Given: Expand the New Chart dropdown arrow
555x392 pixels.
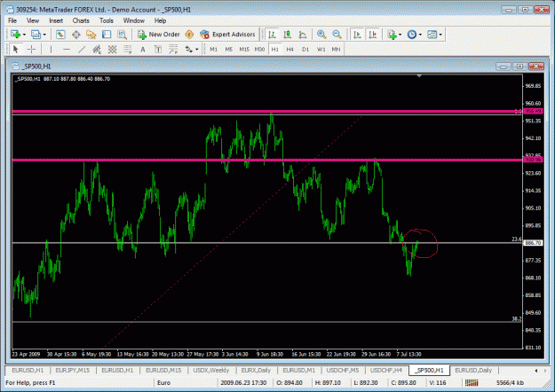Looking at the screenshot, I should click(24, 35).
